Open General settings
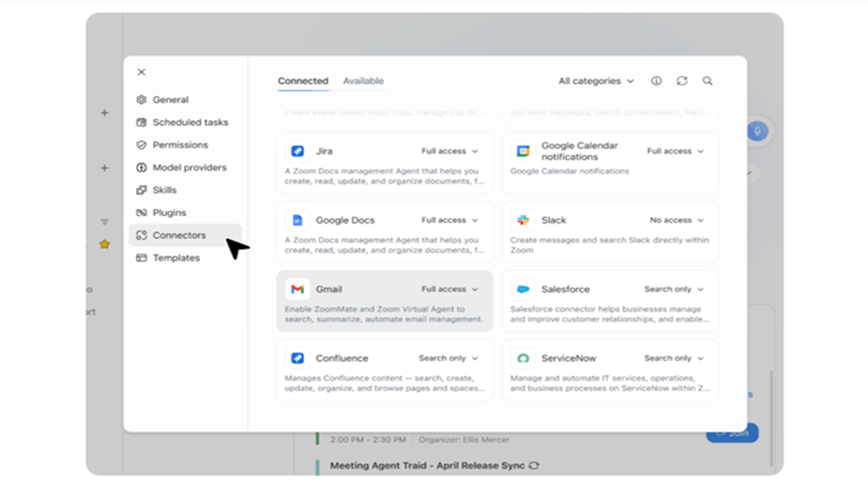This screenshot has height=488, width=868. click(185, 100)
